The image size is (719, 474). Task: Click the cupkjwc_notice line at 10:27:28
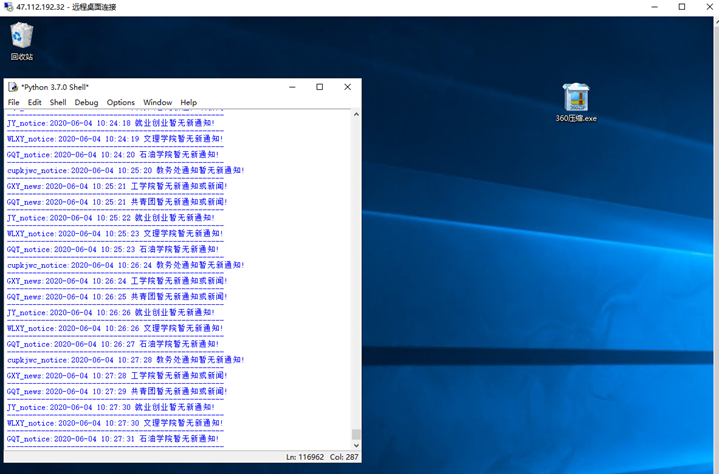click(x=126, y=360)
